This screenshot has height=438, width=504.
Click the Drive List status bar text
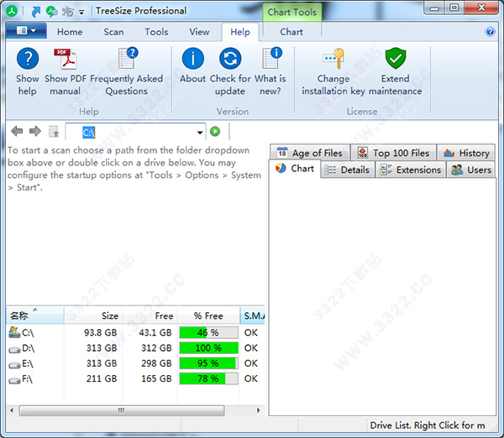(428, 425)
